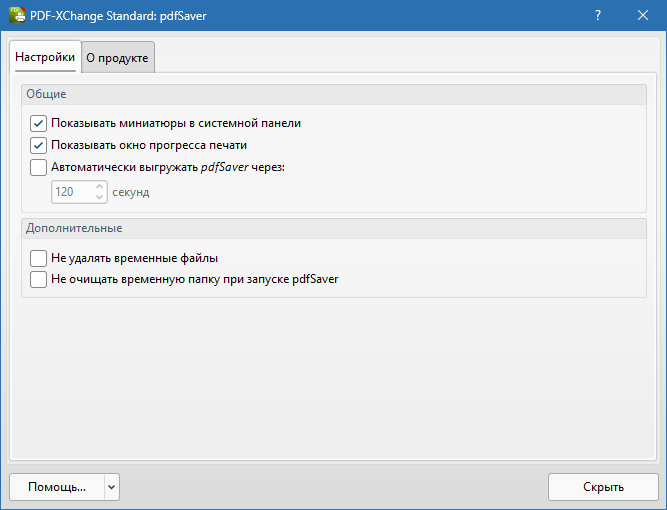
Task: Click the Скрыть button
Action: point(603,487)
